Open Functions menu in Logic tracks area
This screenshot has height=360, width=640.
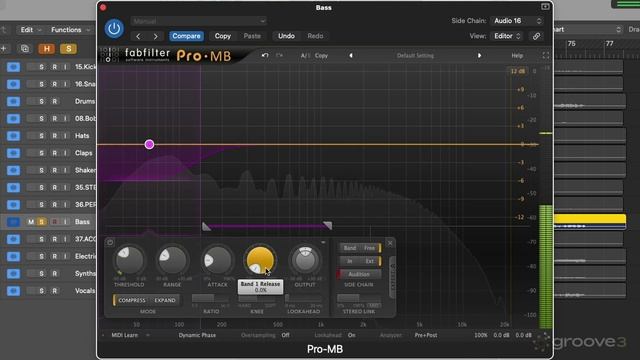70,30
